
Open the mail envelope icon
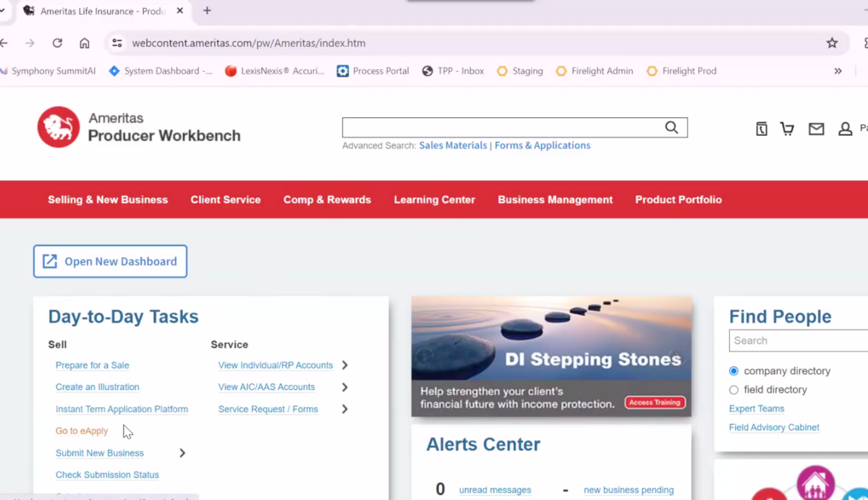[x=816, y=129]
